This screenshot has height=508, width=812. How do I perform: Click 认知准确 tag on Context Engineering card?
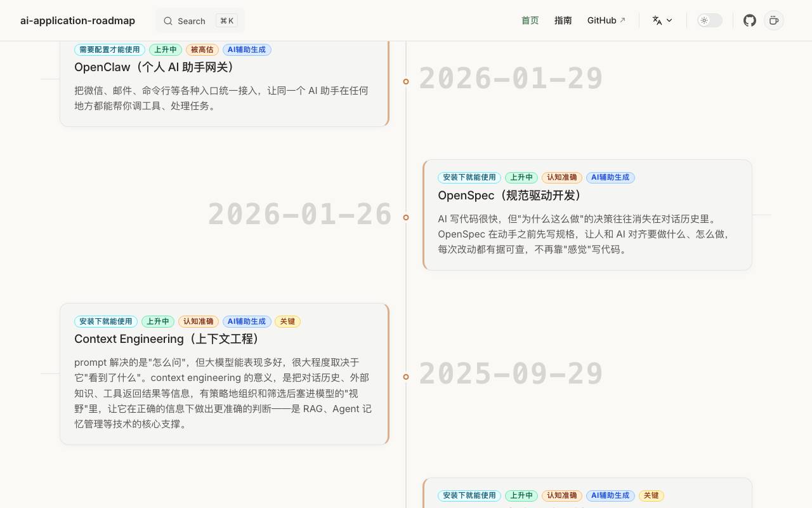coord(199,321)
